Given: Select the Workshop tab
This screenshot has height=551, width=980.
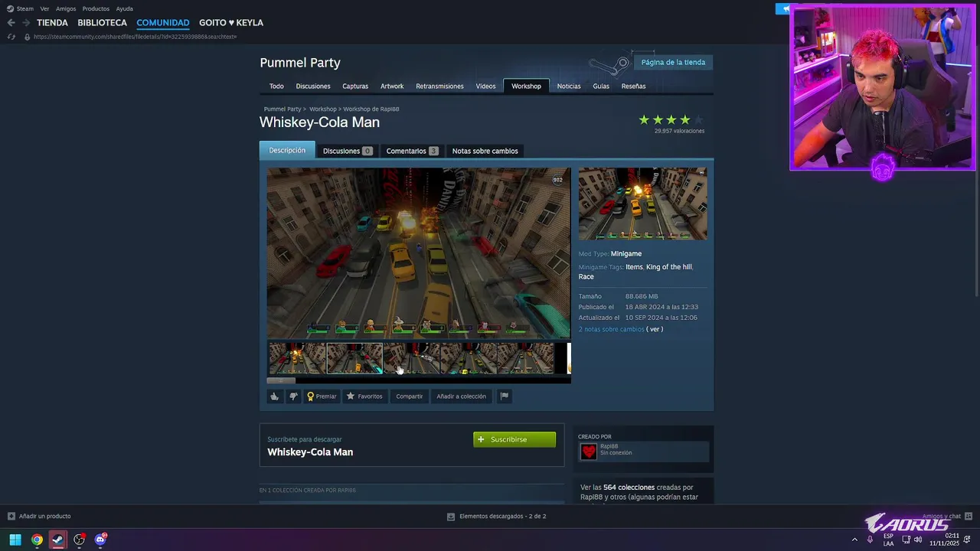Looking at the screenshot, I should point(526,86).
